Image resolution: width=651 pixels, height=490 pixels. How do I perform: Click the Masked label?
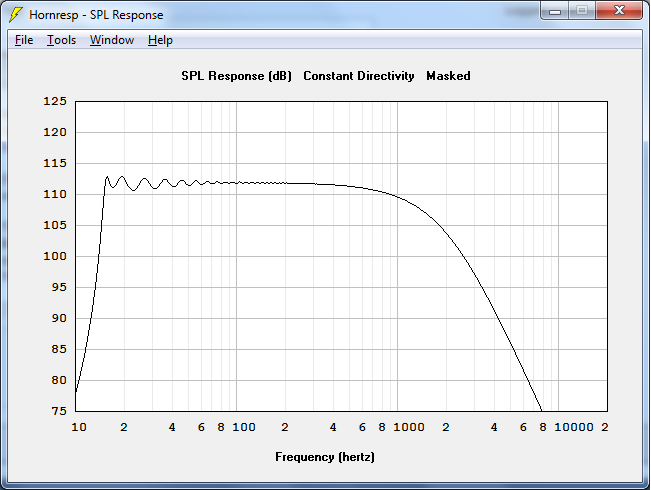coord(448,76)
